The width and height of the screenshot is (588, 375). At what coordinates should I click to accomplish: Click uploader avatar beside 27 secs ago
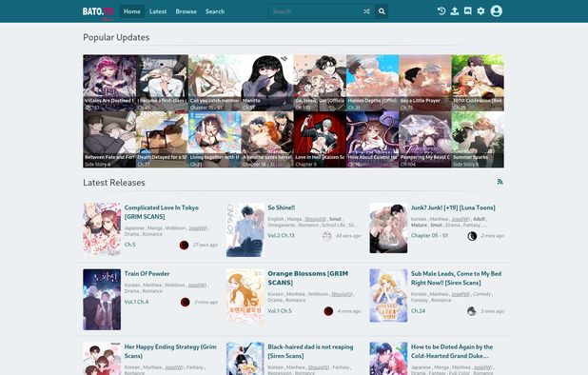(x=184, y=245)
